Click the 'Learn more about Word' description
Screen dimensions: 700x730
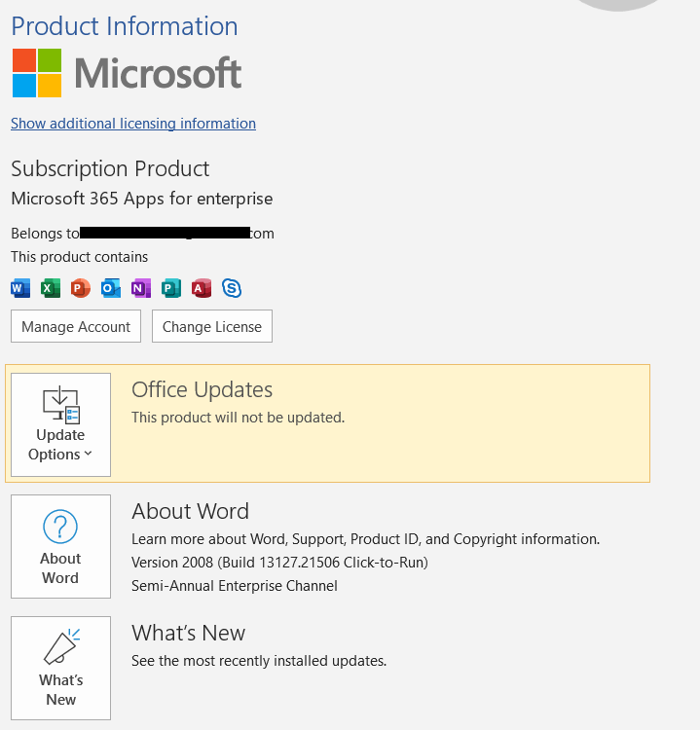366,539
